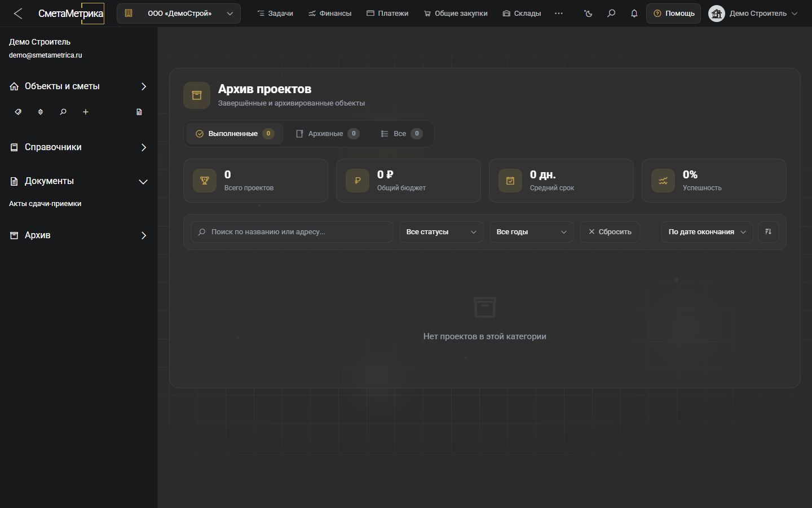Open Финансы in the top menu

click(330, 14)
